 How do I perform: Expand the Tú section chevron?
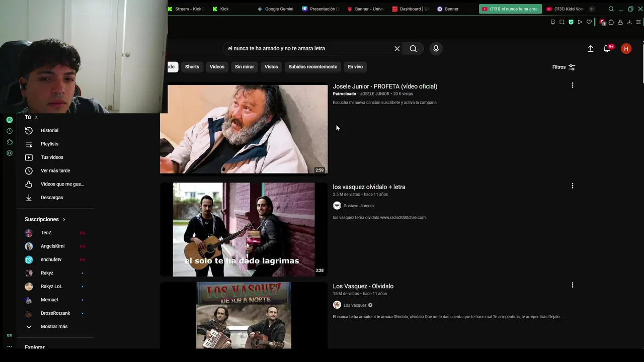36,117
